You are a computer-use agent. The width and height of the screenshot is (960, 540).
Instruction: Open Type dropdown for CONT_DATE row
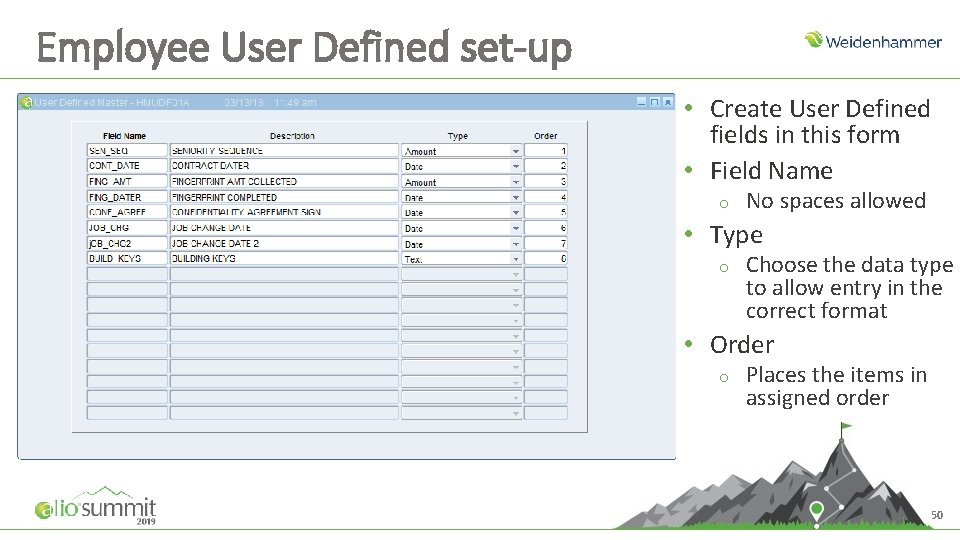point(516,166)
